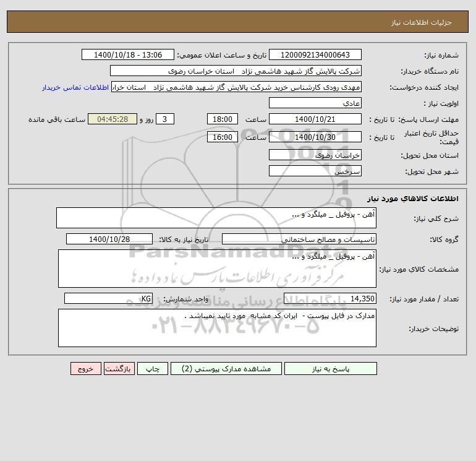Click the چاپ print button
This screenshot has height=461, width=476.
coord(153,369)
